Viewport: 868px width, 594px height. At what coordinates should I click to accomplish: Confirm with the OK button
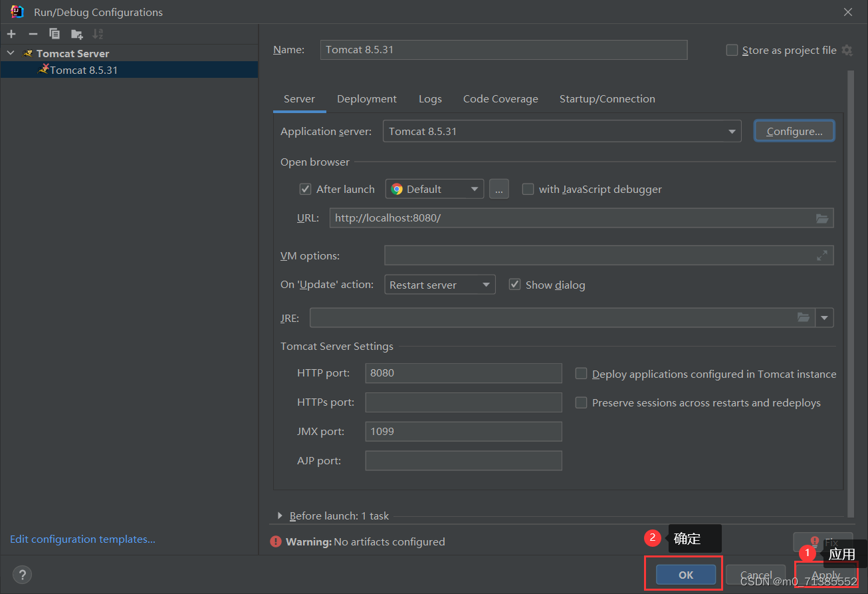point(686,575)
